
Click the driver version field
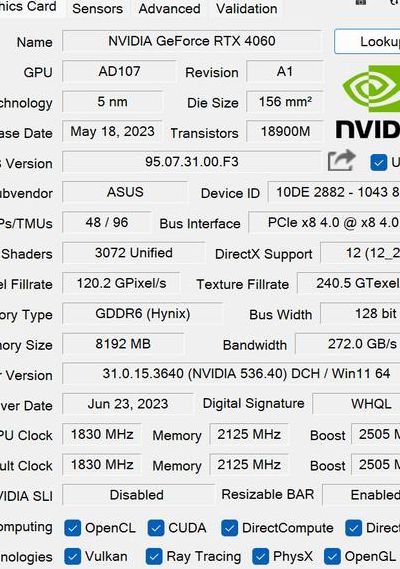[231, 374]
